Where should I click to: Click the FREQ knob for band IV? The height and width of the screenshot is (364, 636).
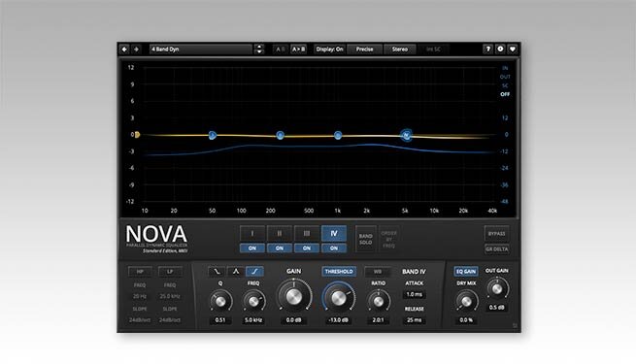(x=253, y=301)
